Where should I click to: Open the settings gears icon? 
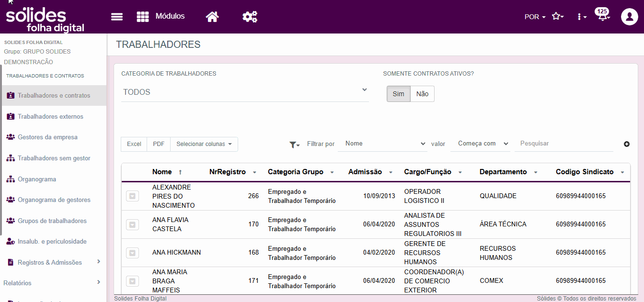[x=250, y=17]
